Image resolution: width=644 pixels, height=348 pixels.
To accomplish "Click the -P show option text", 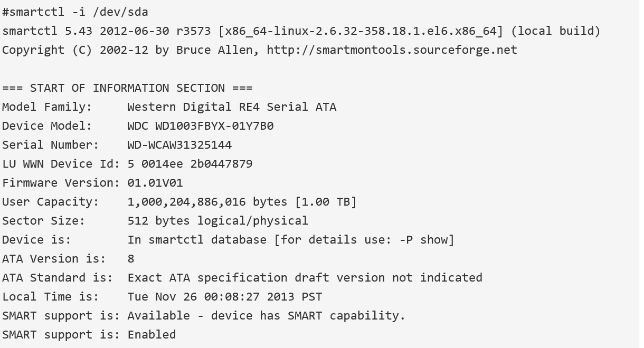I will pyautogui.click(x=423, y=240).
